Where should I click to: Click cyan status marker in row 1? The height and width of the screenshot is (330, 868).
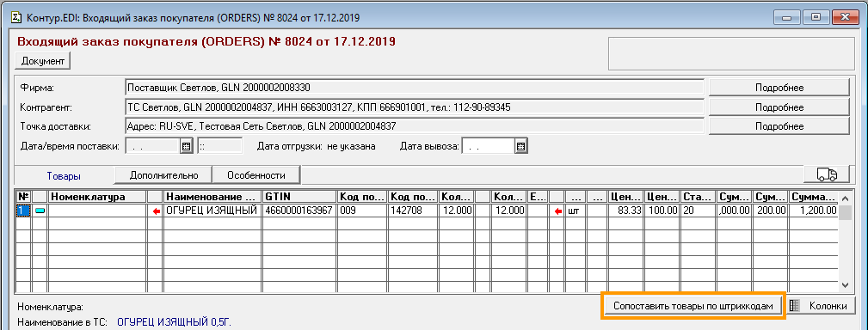(40, 211)
